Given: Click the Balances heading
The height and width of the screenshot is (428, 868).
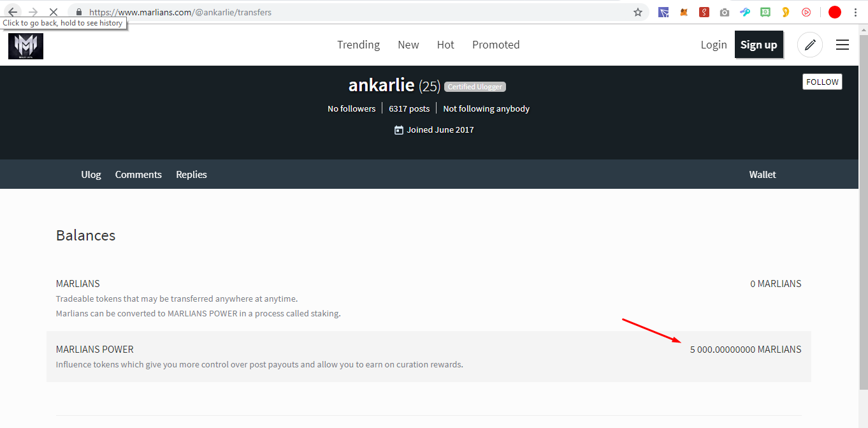Looking at the screenshot, I should (85, 235).
